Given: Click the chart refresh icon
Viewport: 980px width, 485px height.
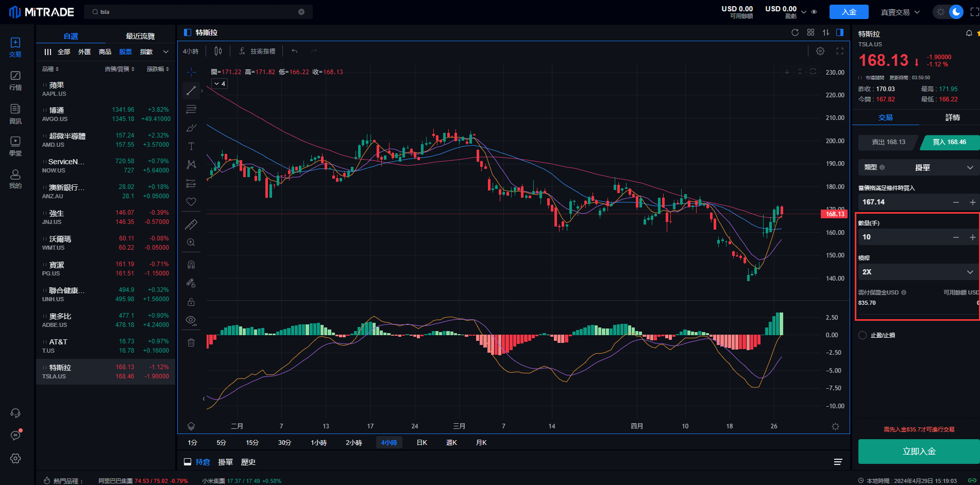Looking at the screenshot, I should [x=795, y=32].
